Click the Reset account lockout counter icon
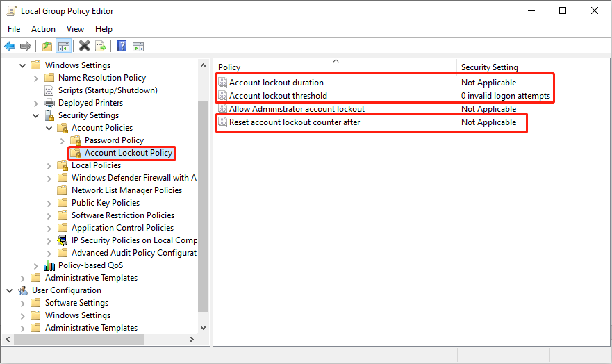Image resolution: width=612 pixels, height=364 pixels. (222, 122)
